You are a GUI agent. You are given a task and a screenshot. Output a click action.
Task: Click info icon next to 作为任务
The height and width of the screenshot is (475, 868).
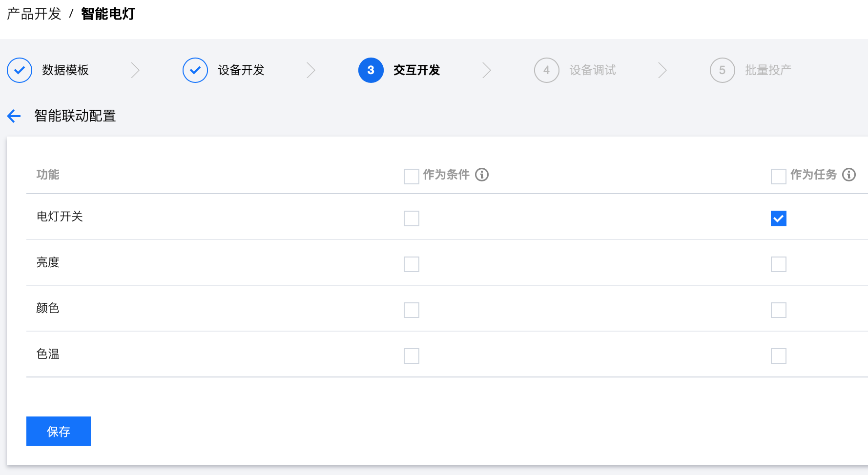(849, 175)
